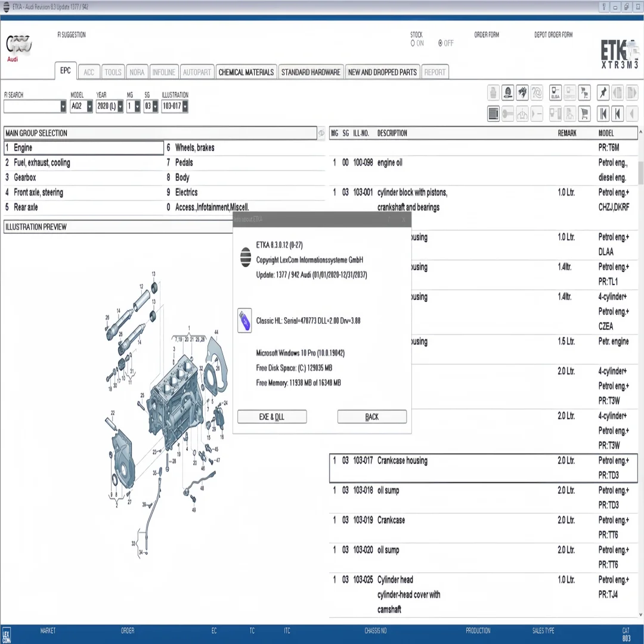Open the shopping cart order icon
The width and height of the screenshot is (644, 644).
(585, 113)
